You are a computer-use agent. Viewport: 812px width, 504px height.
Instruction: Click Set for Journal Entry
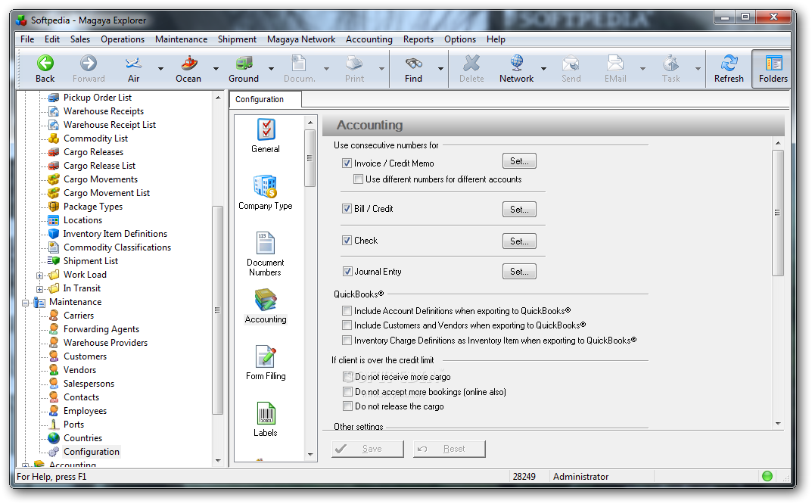(519, 272)
